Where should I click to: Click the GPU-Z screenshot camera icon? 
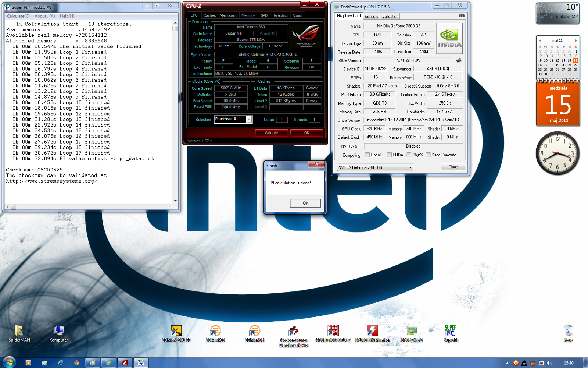(x=462, y=16)
